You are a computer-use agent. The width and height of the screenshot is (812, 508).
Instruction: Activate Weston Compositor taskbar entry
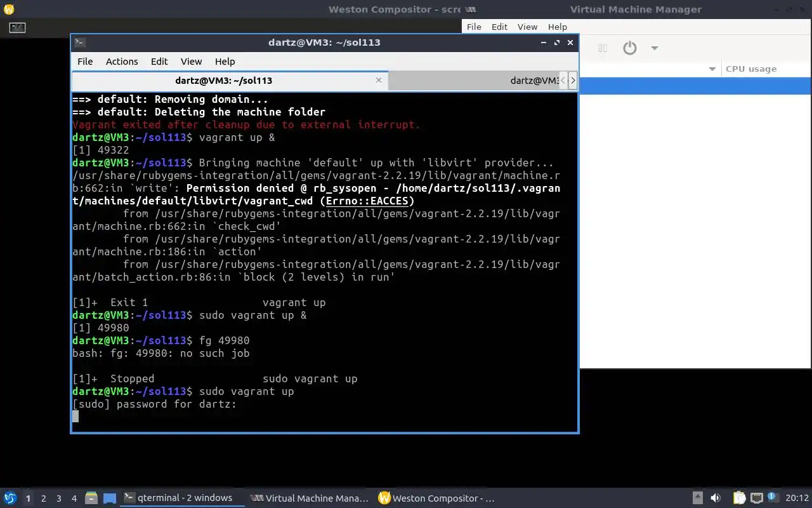[x=436, y=498]
